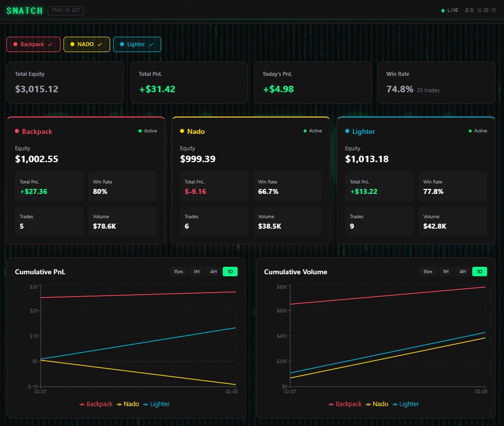Image resolution: width=504 pixels, height=426 pixels.
Task: Select 15m range on Cumulative PnL chart
Action: (x=178, y=271)
